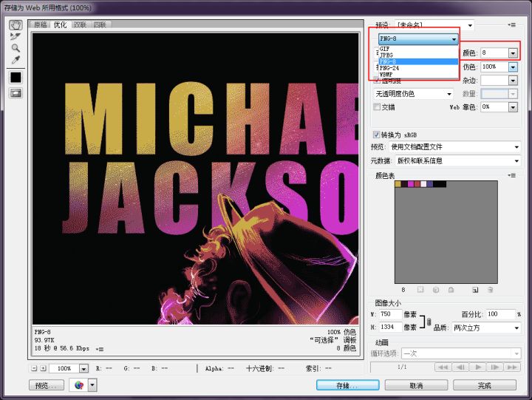The width and height of the screenshot is (532, 400).
Task: Open the 颜色 colors count dropdown arrow
Action: [513, 53]
